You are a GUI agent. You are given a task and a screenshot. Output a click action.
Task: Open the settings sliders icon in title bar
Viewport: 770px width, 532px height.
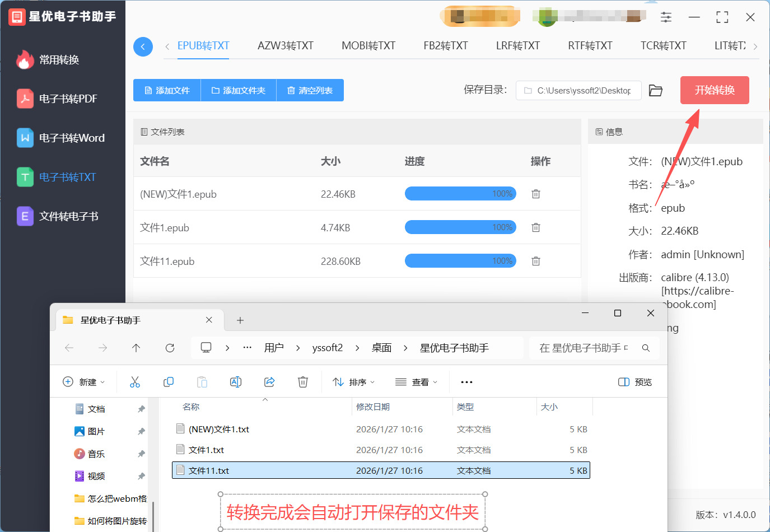point(666,17)
